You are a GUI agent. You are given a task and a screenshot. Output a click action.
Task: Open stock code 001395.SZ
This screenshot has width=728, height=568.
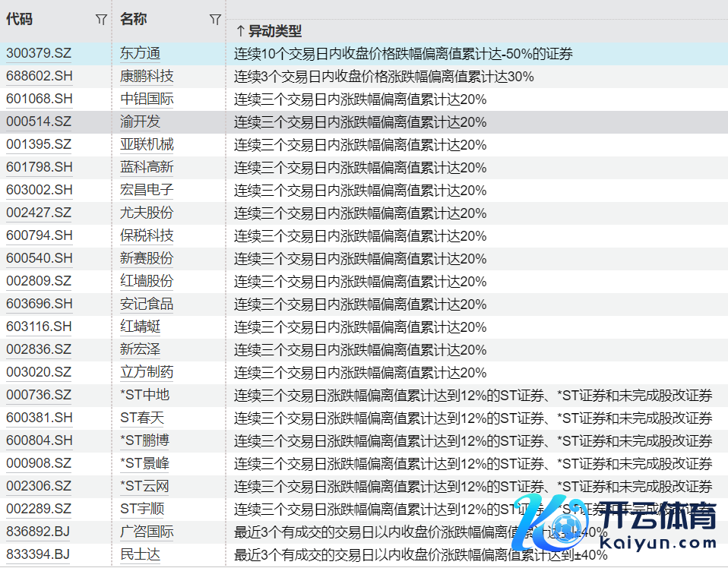pyautogui.click(x=39, y=145)
